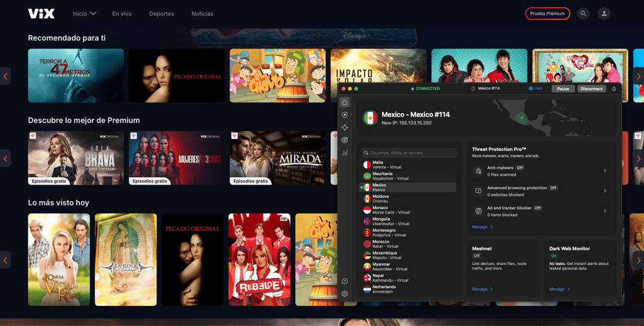Select Mauritania in the country list
Image resolution: width=644 pixels, height=326 pixels.
point(409,177)
